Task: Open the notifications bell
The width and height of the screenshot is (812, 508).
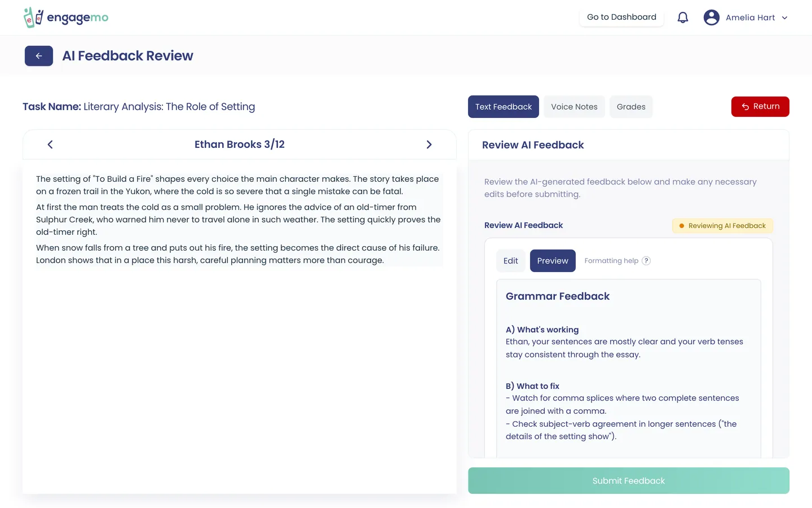Action: pos(683,17)
